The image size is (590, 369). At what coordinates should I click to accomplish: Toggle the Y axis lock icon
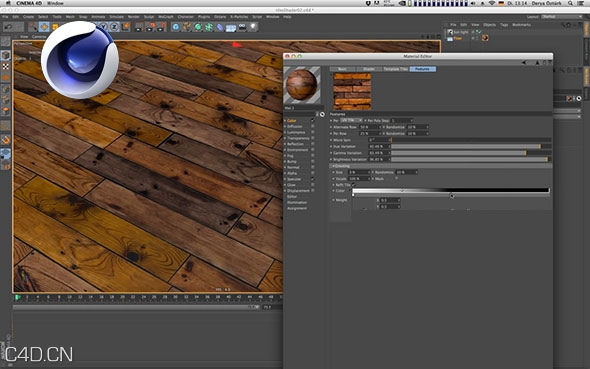click(x=103, y=27)
